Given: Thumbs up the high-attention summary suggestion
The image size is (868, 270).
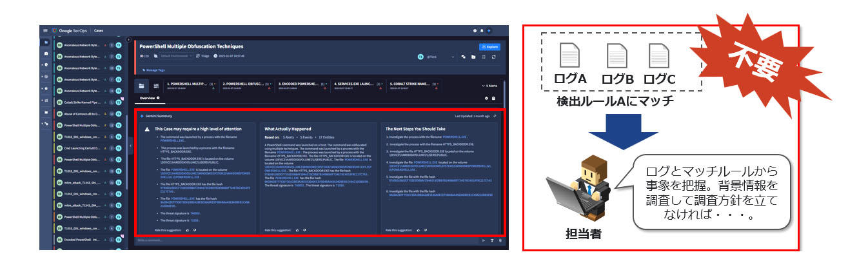Looking at the screenshot, I should pos(188,229).
